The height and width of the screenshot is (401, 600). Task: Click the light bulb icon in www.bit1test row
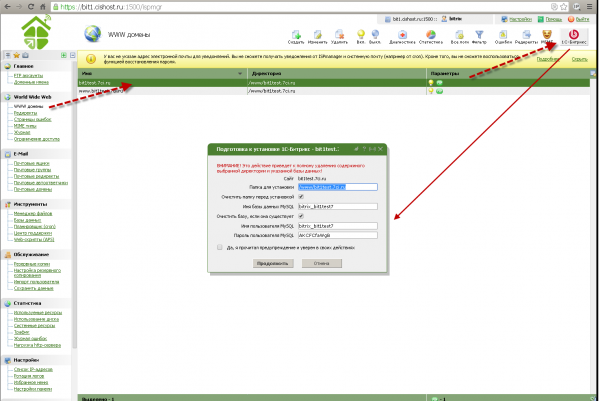point(431,91)
